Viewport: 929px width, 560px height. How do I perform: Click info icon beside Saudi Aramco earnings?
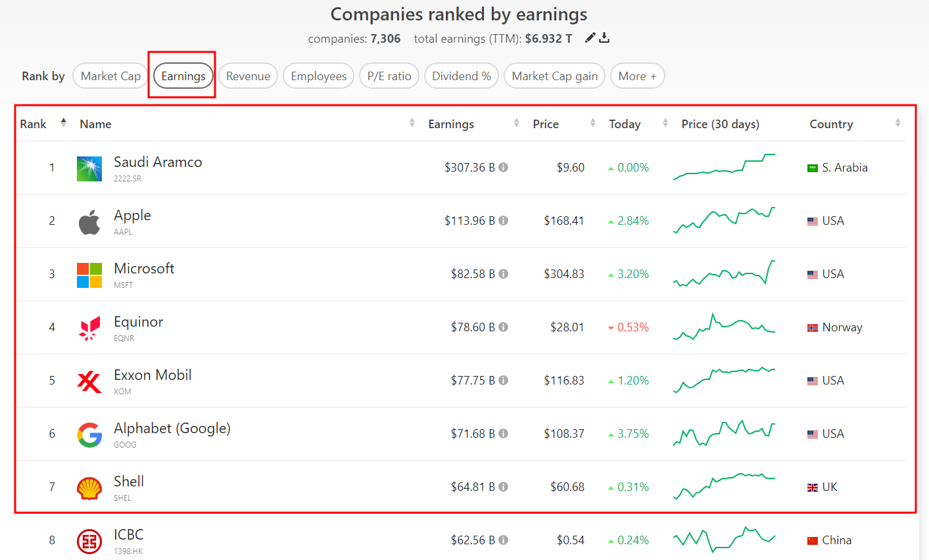coord(504,168)
